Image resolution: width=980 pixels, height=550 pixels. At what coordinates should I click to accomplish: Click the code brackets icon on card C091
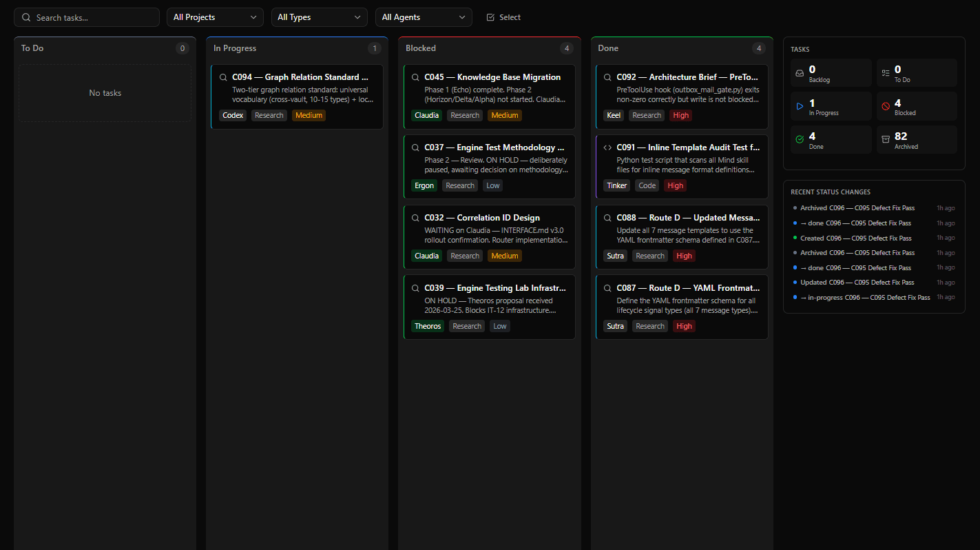click(607, 147)
